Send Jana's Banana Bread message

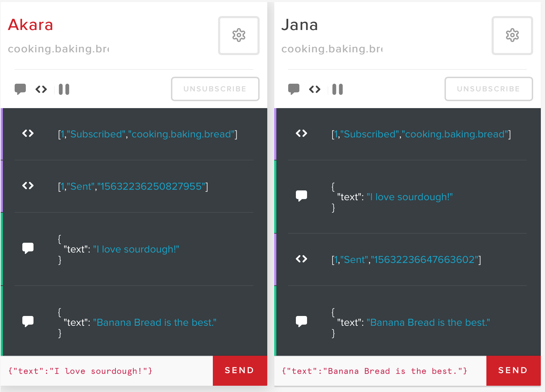[x=513, y=370]
